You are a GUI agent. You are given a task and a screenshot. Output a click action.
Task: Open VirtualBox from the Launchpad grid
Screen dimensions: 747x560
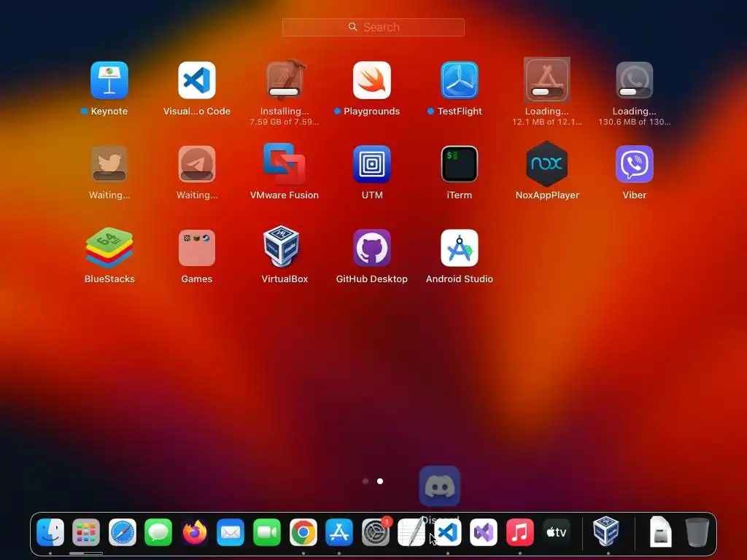pos(282,246)
